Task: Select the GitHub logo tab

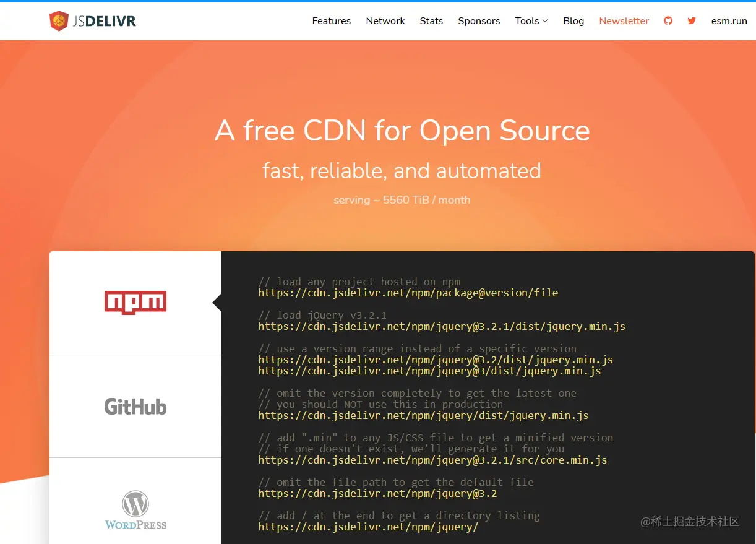Action: (135, 407)
